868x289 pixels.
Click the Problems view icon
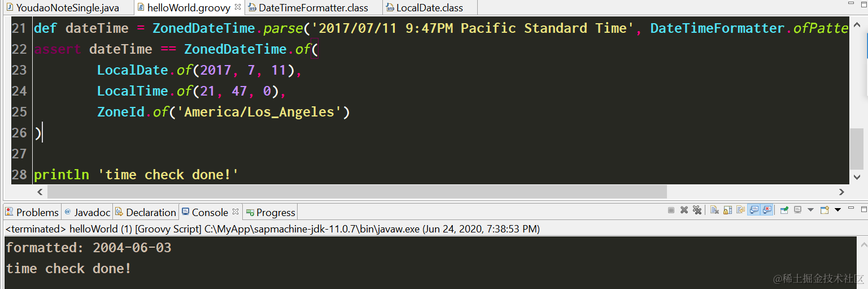pyautogui.click(x=10, y=212)
